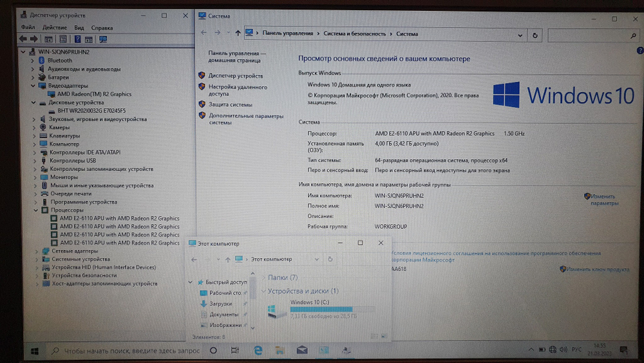
Task: Click Forward arrow in Device Manager toolbar
Action: [x=34, y=39]
